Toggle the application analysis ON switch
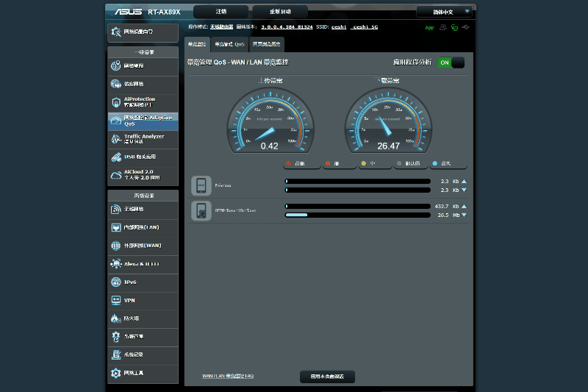The image size is (588, 392). point(451,63)
